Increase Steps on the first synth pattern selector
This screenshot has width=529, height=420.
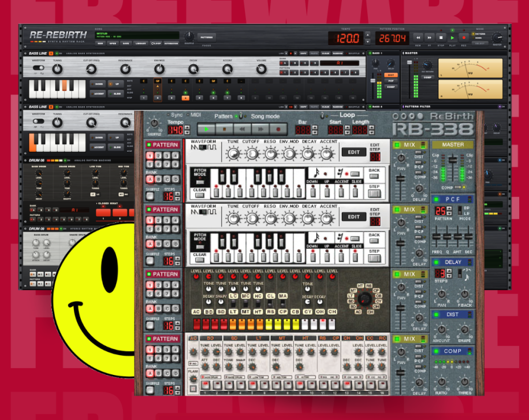coord(178,194)
